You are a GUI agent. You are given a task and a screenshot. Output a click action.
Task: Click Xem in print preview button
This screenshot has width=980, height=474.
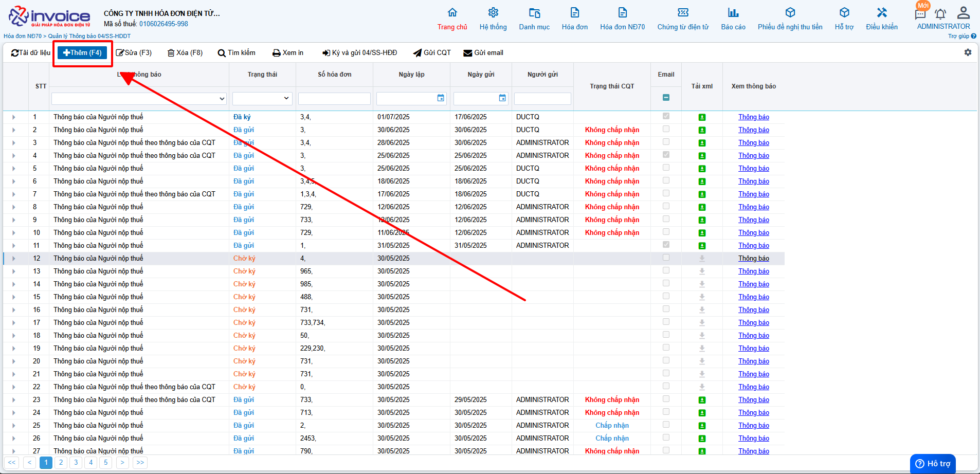(x=288, y=52)
